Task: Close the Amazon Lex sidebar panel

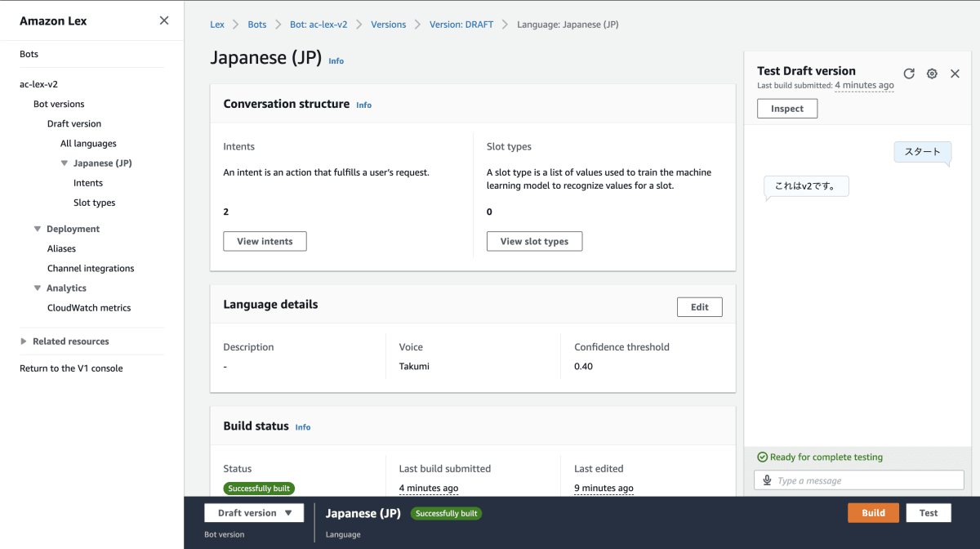Action: click(x=164, y=20)
